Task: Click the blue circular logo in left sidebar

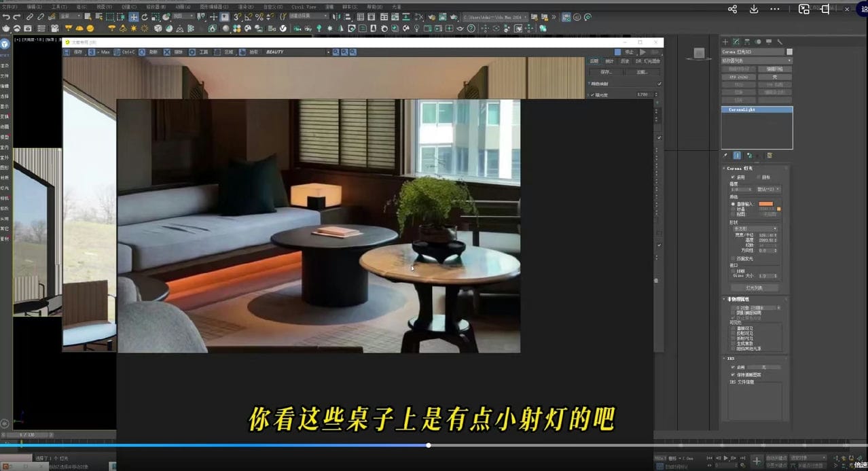Action: [5, 44]
